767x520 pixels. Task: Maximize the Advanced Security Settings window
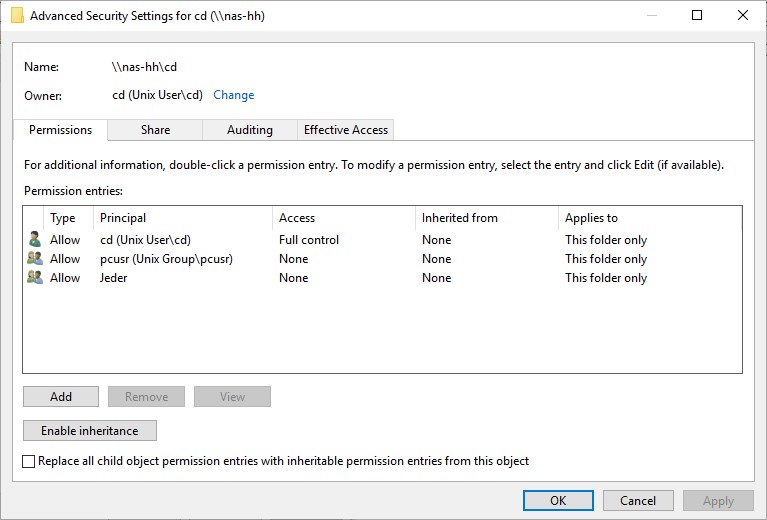click(697, 16)
